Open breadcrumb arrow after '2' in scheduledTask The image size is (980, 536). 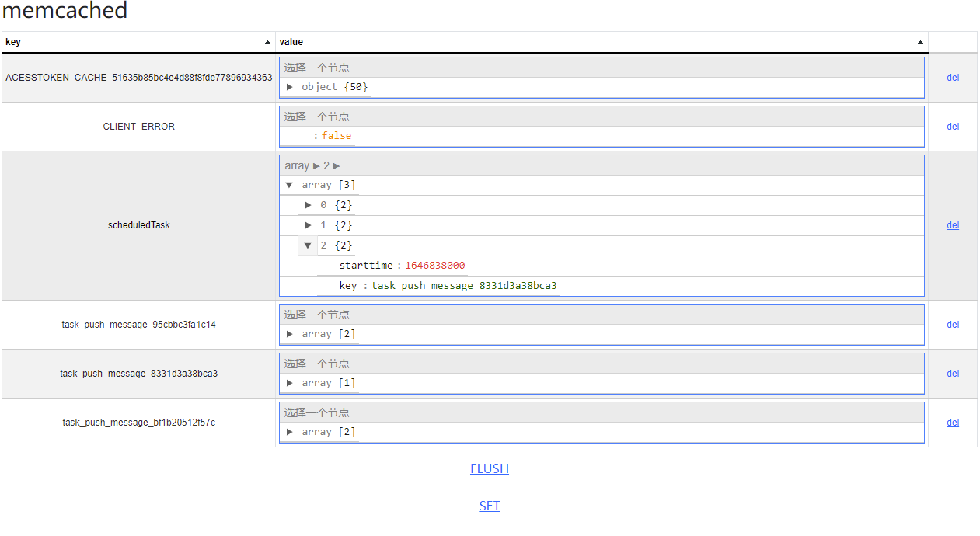point(337,165)
